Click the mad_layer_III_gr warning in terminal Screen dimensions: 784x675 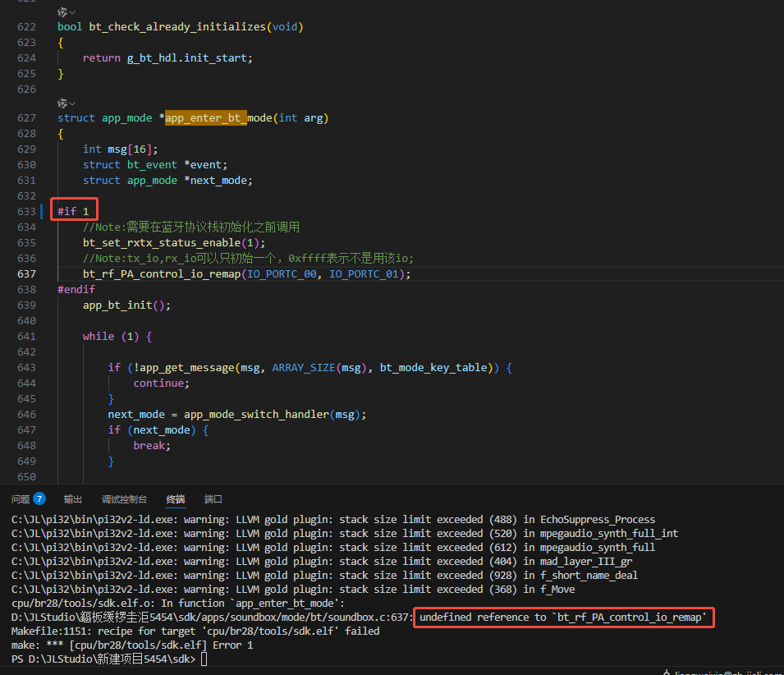click(322, 562)
